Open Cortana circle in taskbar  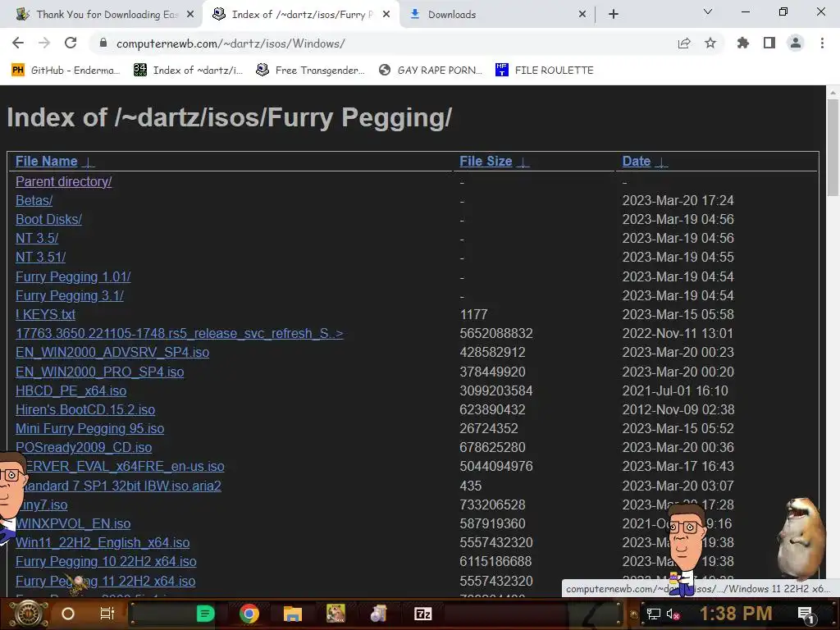68,614
